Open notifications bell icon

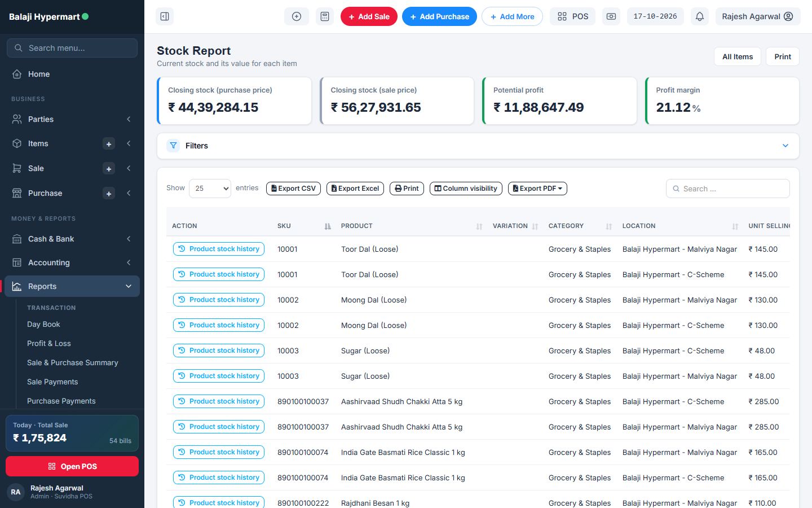[x=700, y=16]
